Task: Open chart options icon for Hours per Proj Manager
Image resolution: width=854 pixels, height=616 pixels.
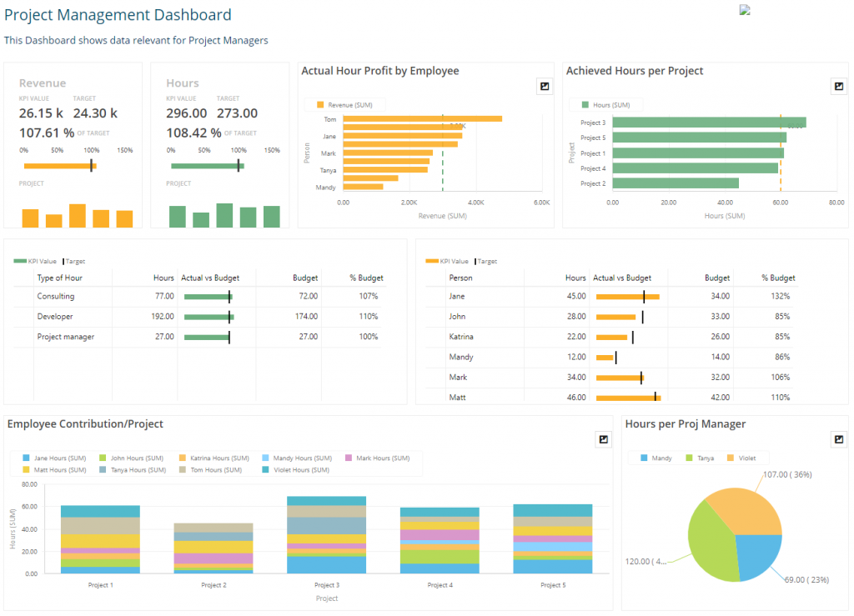Action: coord(839,439)
